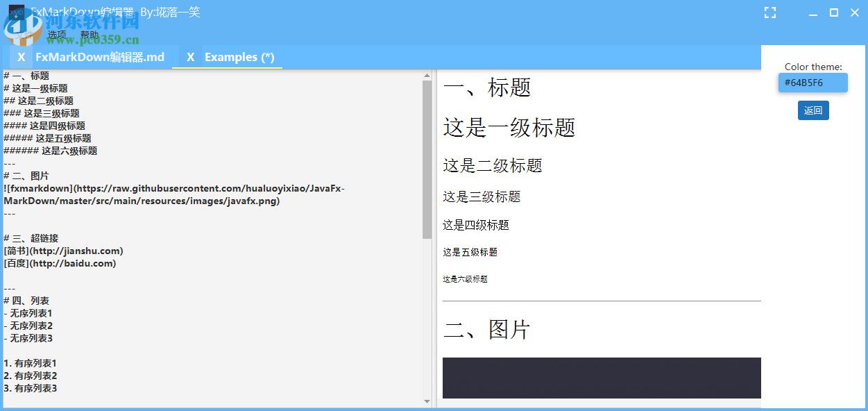Click the editor scrollbar's up arrow
Viewport: 868px width, 411px height.
427,74
